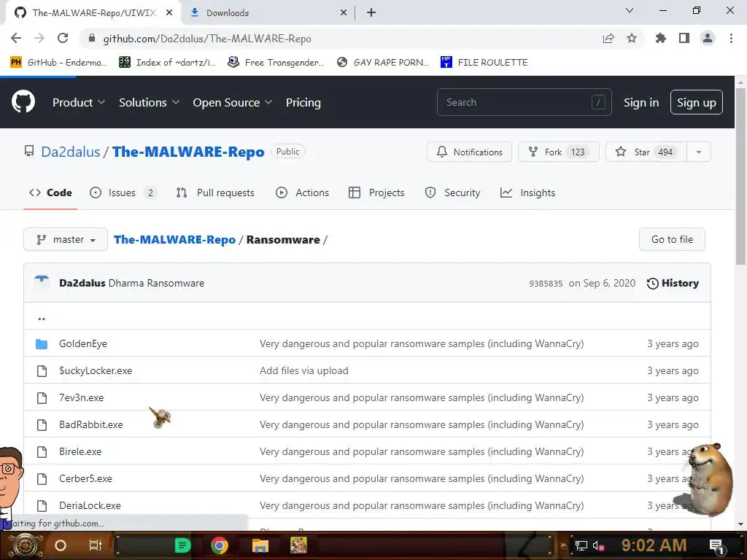
Task: Open the Windows Start orb
Action: pos(24,545)
